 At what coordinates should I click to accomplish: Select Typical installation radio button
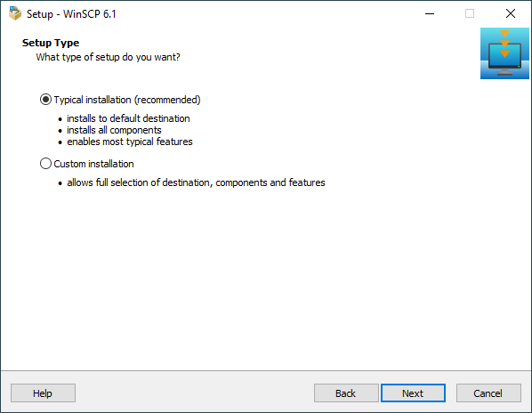point(45,100)
